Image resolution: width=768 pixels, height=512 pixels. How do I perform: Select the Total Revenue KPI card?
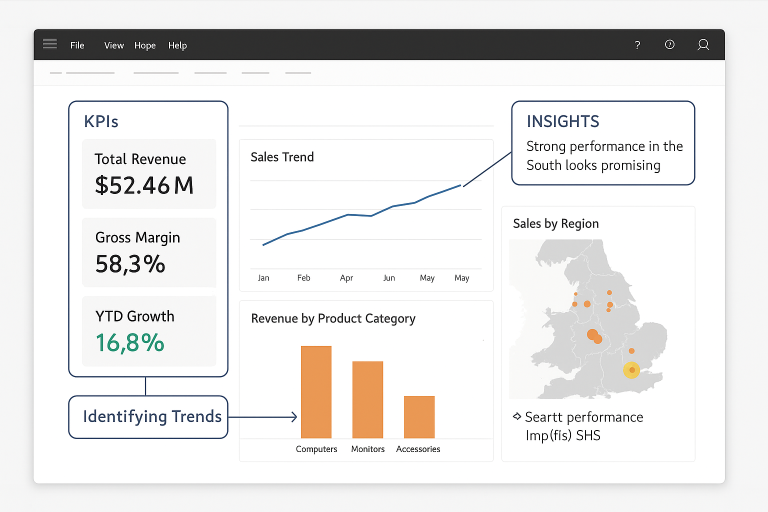(x=148, y=174)
